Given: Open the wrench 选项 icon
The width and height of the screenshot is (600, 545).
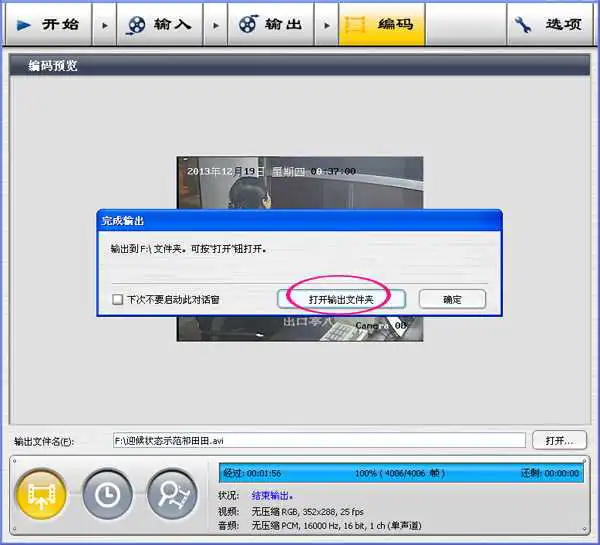Looking at the screenshot, I should 523,24.
